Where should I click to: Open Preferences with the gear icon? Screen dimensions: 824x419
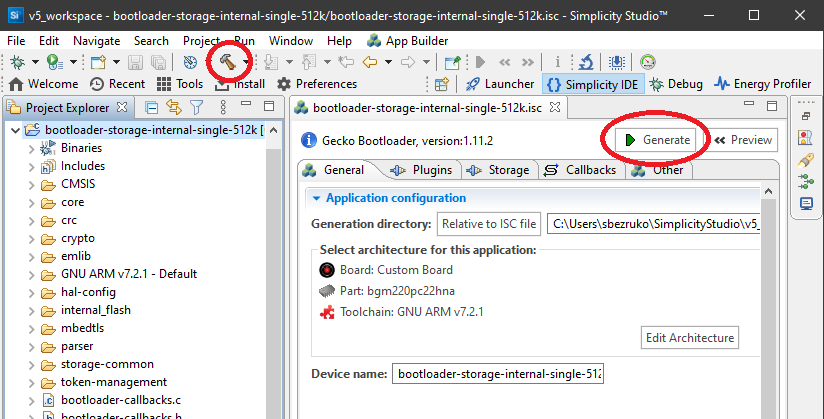pos(284,84)
